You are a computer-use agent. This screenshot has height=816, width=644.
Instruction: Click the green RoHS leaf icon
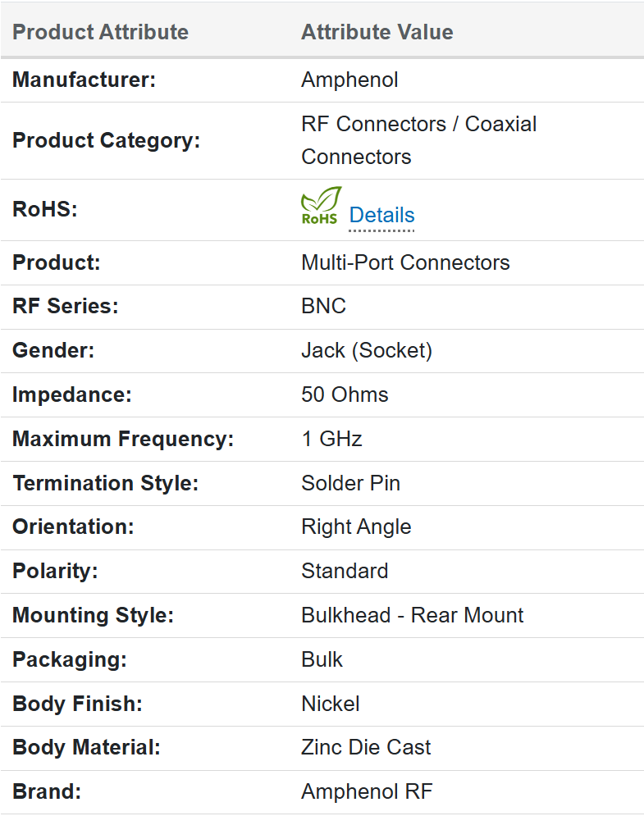pyautogui.click(x=320, y=207)
